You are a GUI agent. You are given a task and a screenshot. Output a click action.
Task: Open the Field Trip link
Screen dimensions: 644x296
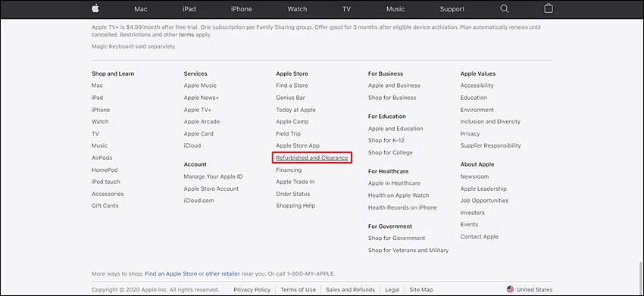(x=289, y=134)
